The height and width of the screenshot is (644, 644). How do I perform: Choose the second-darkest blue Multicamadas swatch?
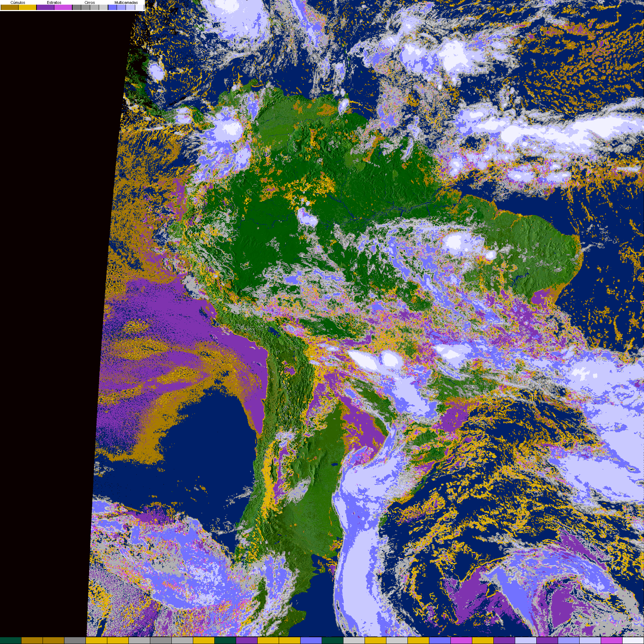(x=121, y=7)
